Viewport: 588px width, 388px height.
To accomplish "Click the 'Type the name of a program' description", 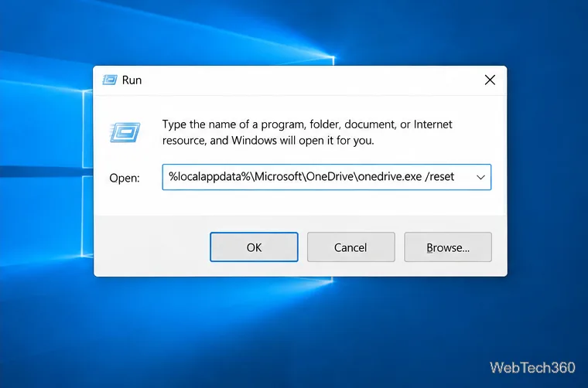I will [307, 132].
